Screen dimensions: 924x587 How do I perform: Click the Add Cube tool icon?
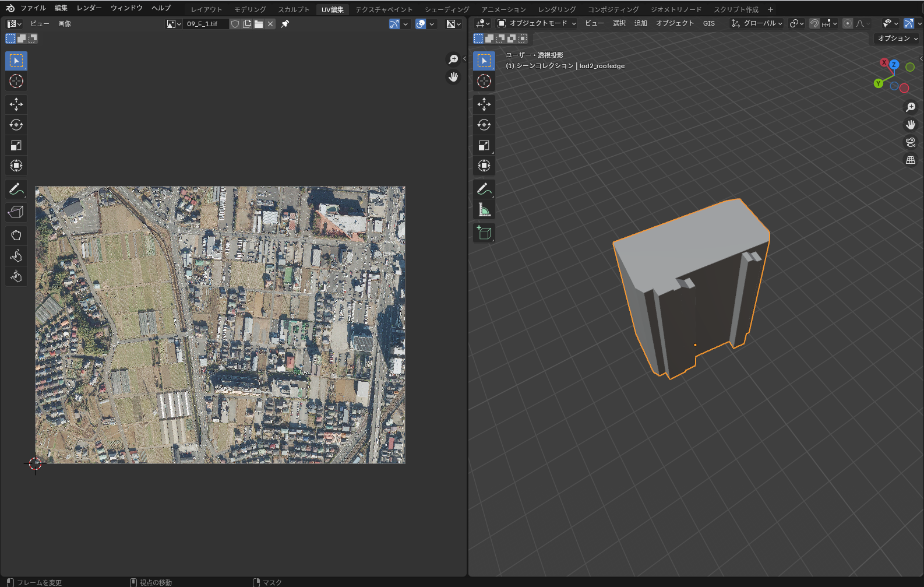tap(484, 233)
